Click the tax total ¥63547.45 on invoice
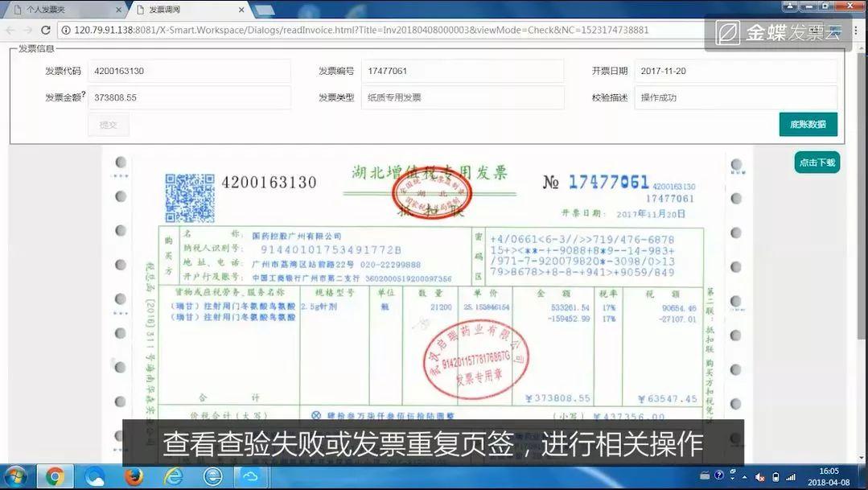The width and height of the screenshot is (868, 490). tap(668, 398)
